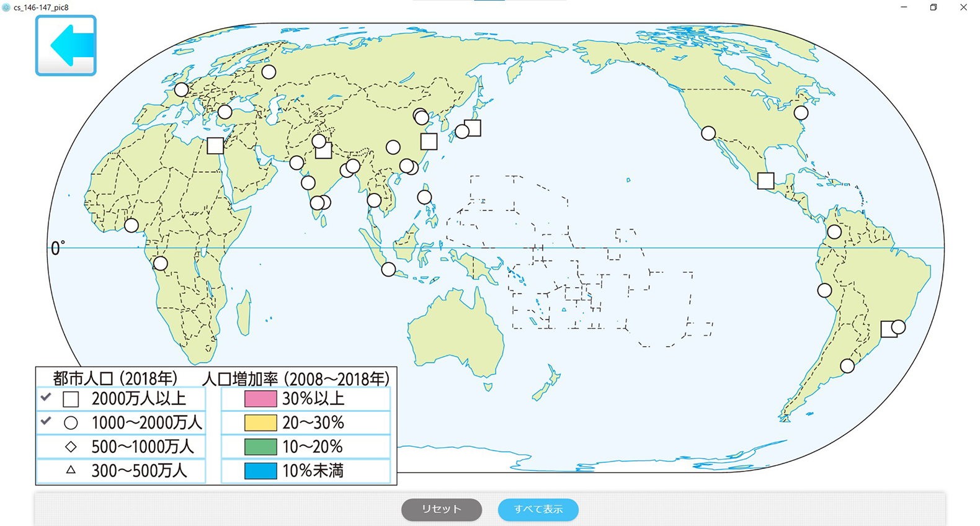
Task: Click the circle marker on Lima, Peru
Action: point(824,290)
